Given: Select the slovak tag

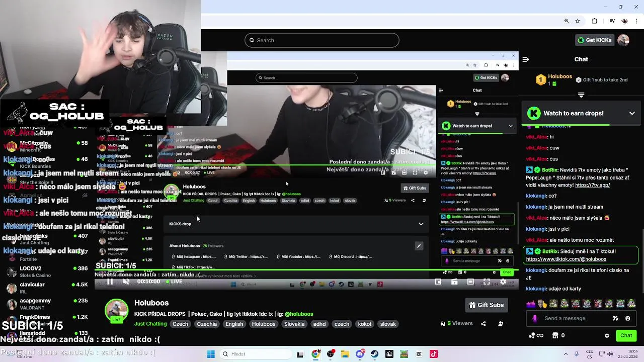Looking at the screenshot, I should 388,324.
